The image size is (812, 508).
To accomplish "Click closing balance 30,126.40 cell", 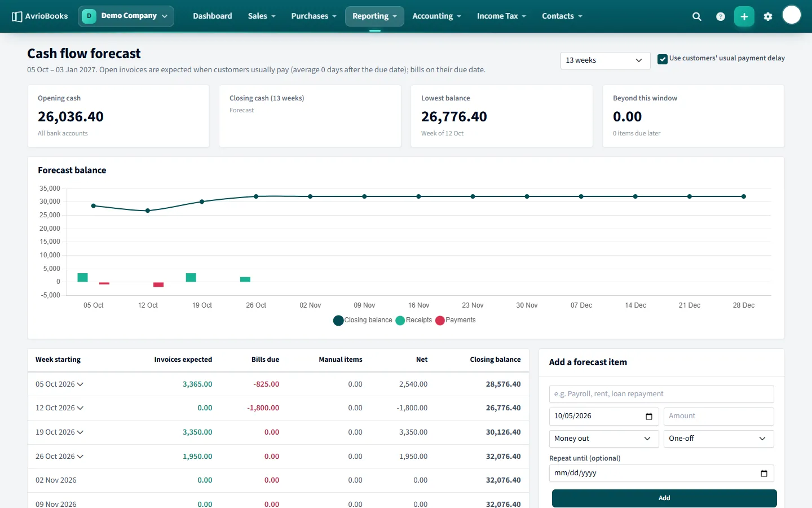I will pyautogui.click(x=504, y=432).
